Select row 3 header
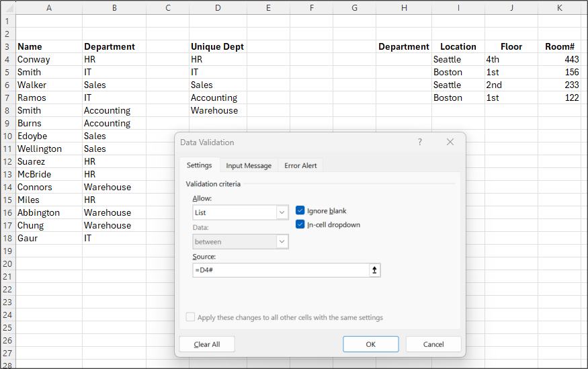Image resolution: width=588 pixels, height=369 pixels. [7, 47]
